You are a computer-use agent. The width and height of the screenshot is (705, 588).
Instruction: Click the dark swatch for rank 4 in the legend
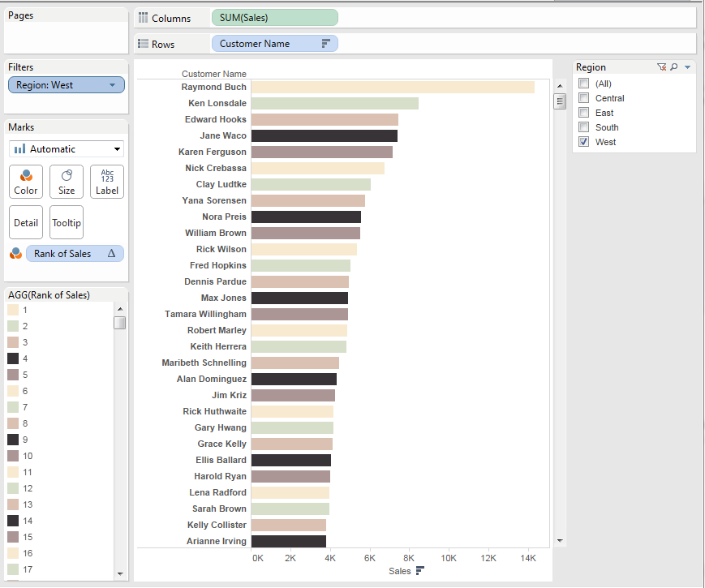pos(13,358)
